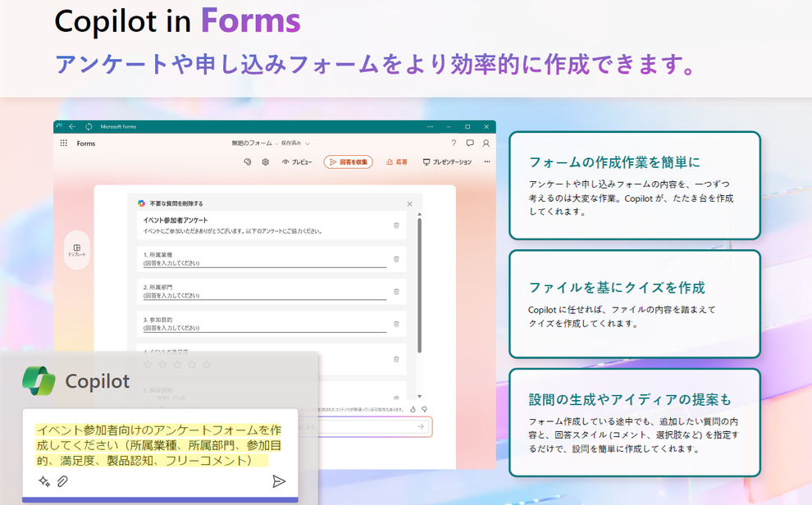Click the Microsoft Forms title bar app icon
812x505 pixels.
(59, 125)
